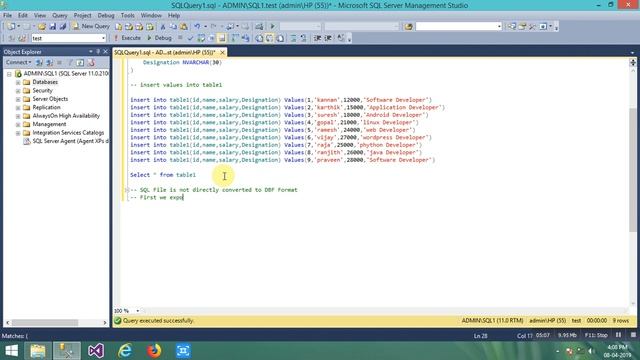Open the Connect dropdown in Object Explorer

18,62
